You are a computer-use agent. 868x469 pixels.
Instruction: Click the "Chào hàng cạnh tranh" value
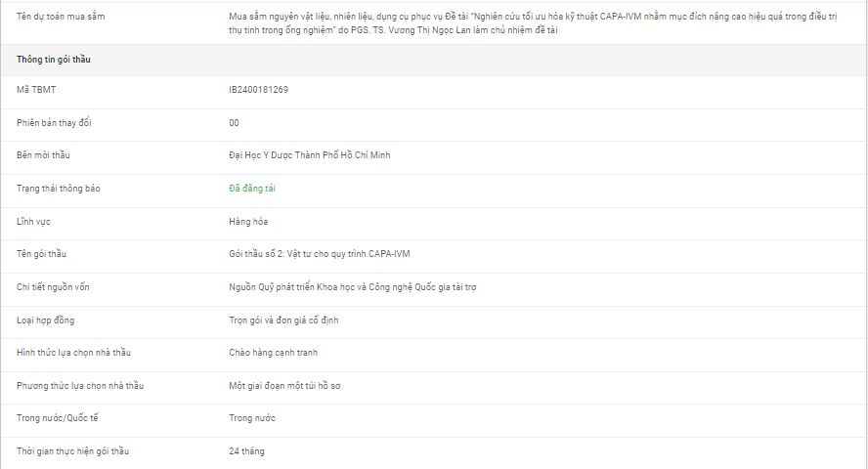[x=273, y=353]
